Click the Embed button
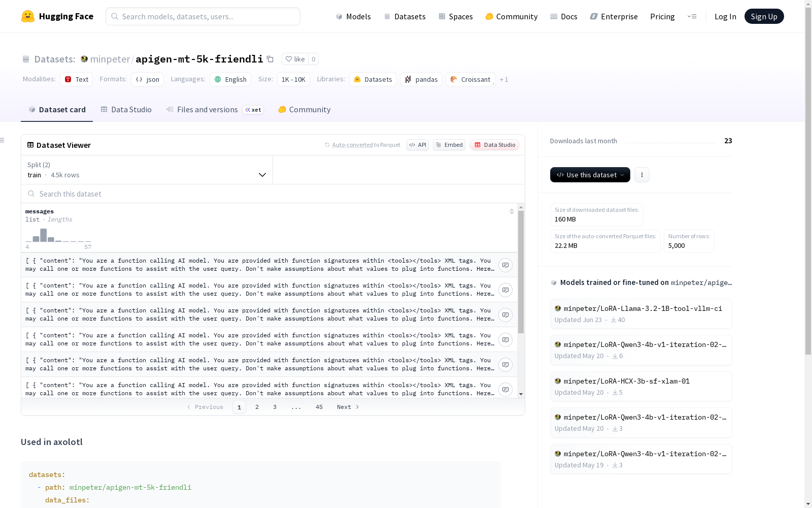 tap(449, 145)
